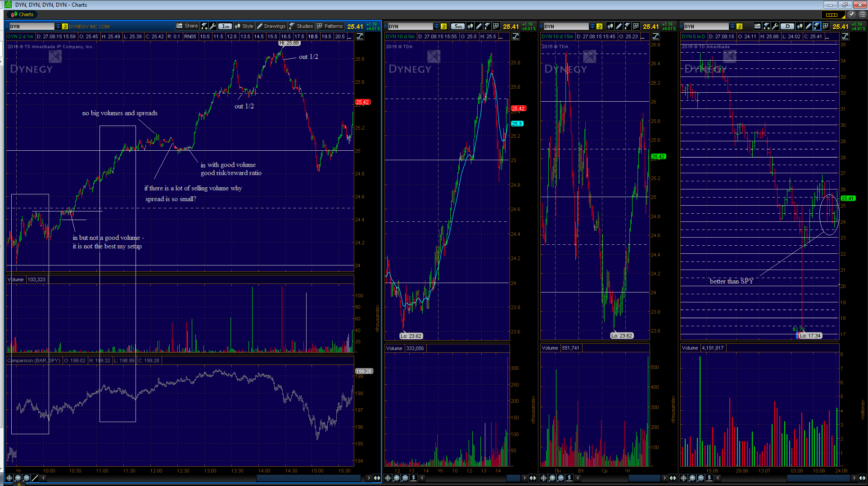The width and height of the screenshot is (868, 486).
Task: Open the Studies menu
Action: point(301,26)
